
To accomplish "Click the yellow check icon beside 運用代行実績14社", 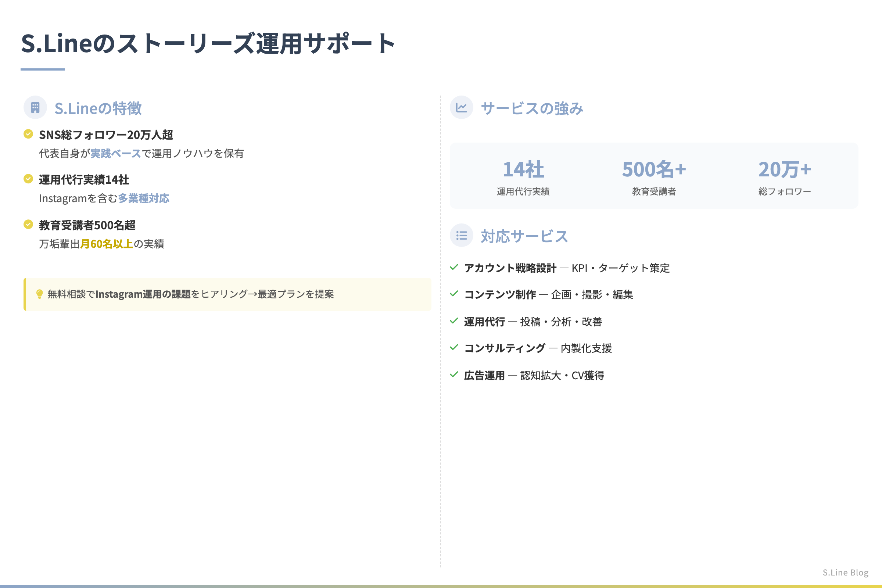I will click(x=28, y=179).
